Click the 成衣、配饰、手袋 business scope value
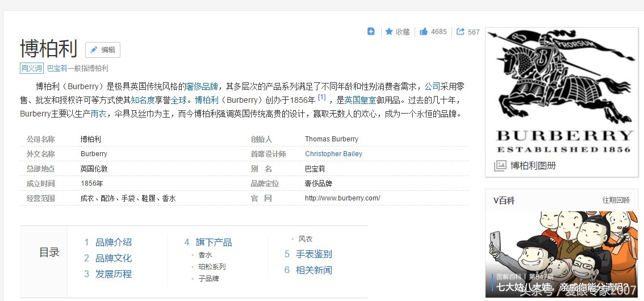Viewport: 644px width, 301px height. click(x=128, y=198)
